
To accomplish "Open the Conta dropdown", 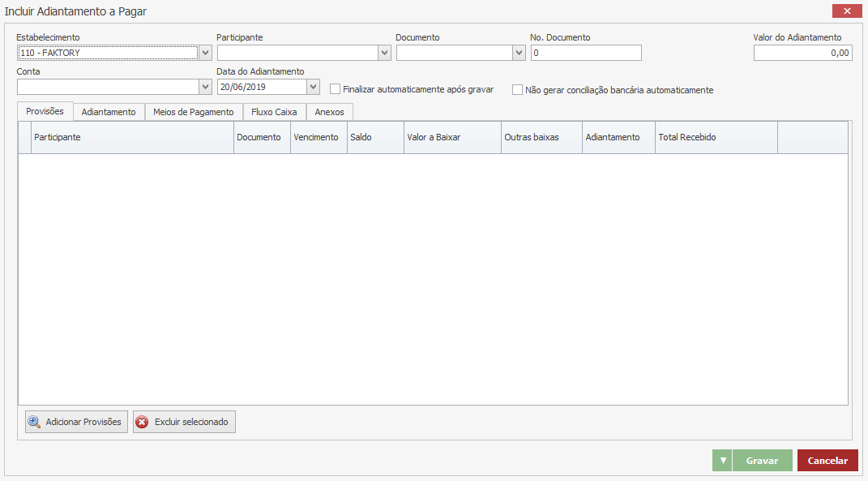I will click(x=206, y=87).
